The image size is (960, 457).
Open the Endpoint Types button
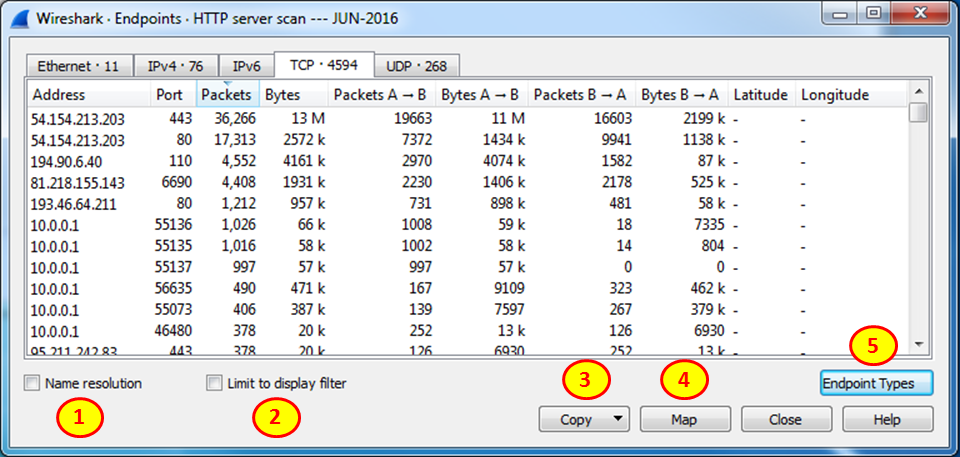coord(876,383)
